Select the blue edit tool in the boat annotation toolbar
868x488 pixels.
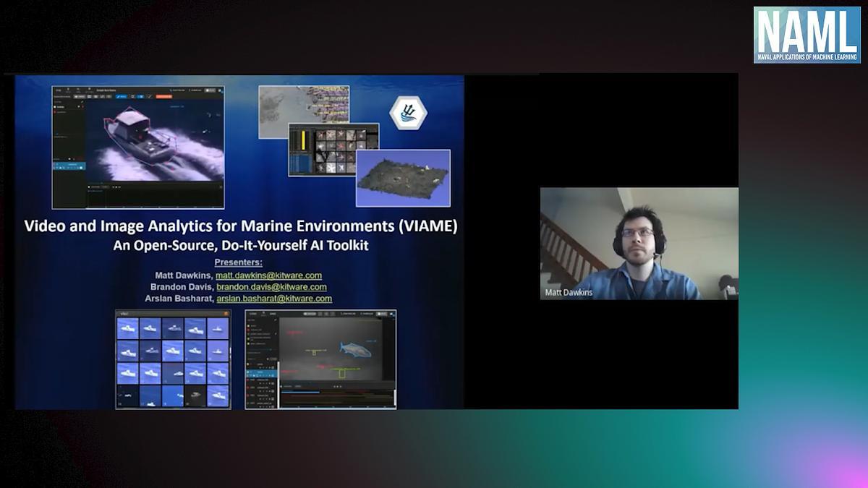click(119, 97)
